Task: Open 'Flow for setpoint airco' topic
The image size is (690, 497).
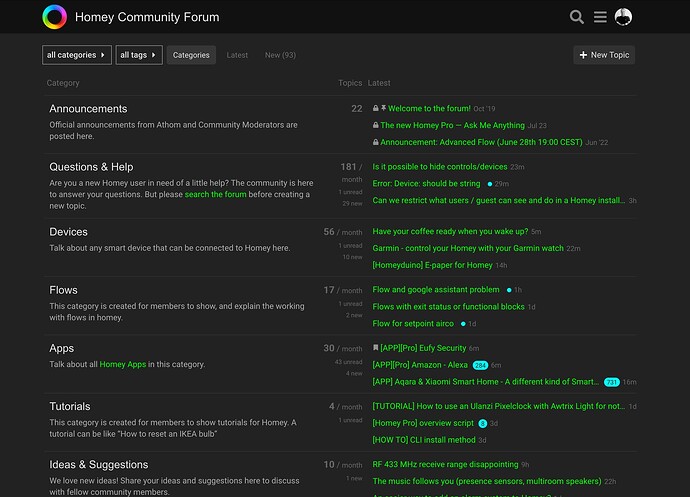Action: coord(413,323)
